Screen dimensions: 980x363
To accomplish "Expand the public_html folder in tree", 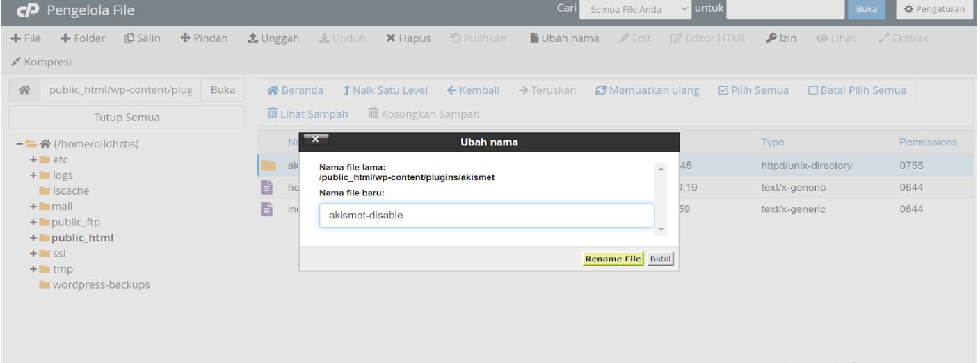I will pos(33,238).
